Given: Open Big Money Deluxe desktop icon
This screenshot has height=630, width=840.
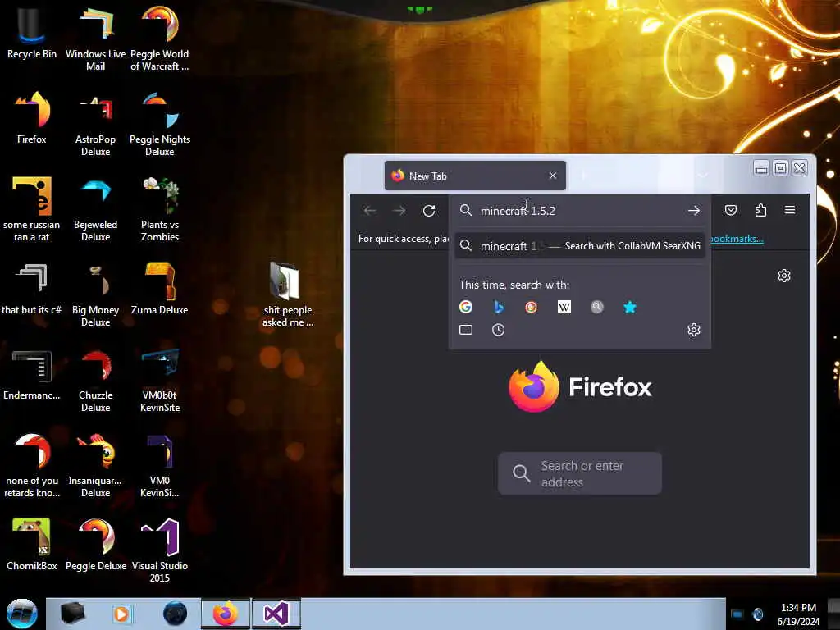Looking at the screenshot, I should coord(95,294).
